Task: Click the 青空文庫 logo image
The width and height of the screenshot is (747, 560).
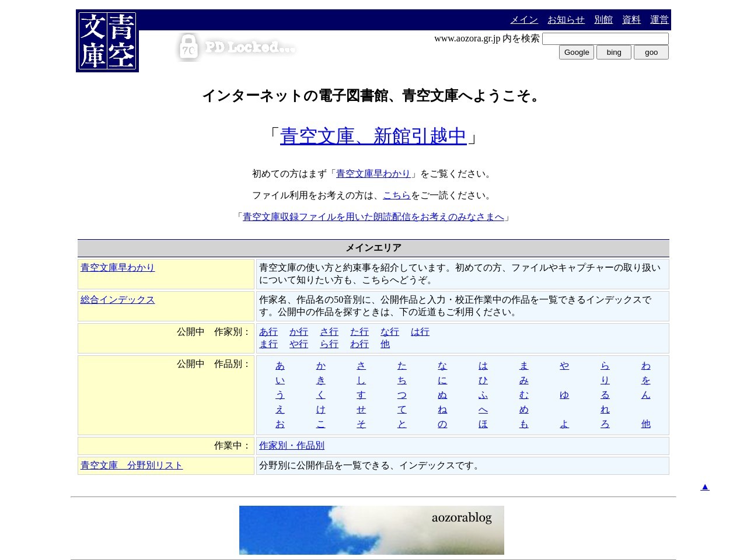Action: [107, 41]
